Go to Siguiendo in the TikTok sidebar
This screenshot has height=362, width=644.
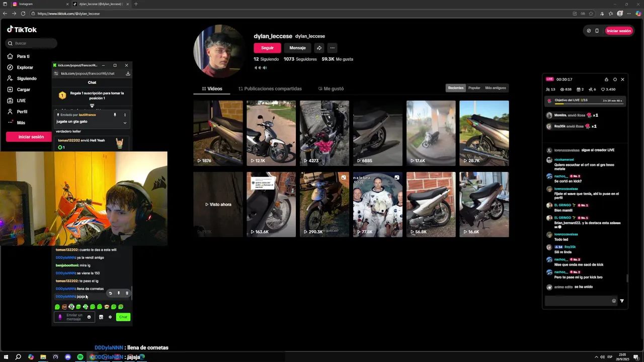22,78
